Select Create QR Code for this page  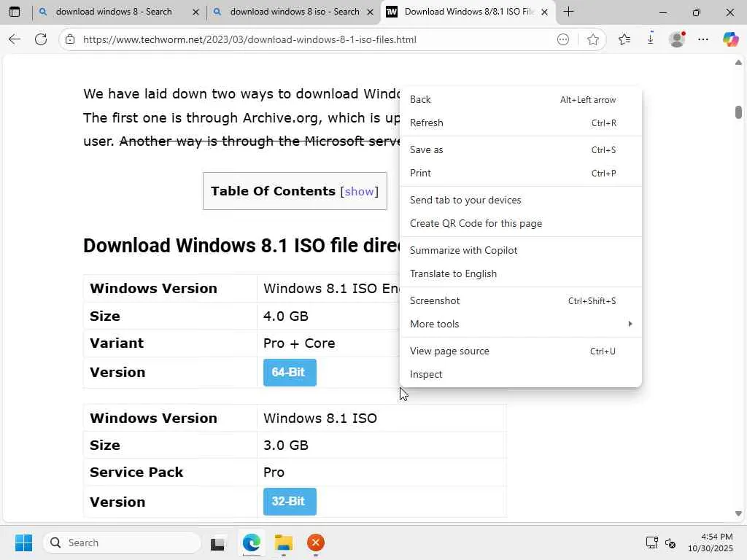coord(521,223)
